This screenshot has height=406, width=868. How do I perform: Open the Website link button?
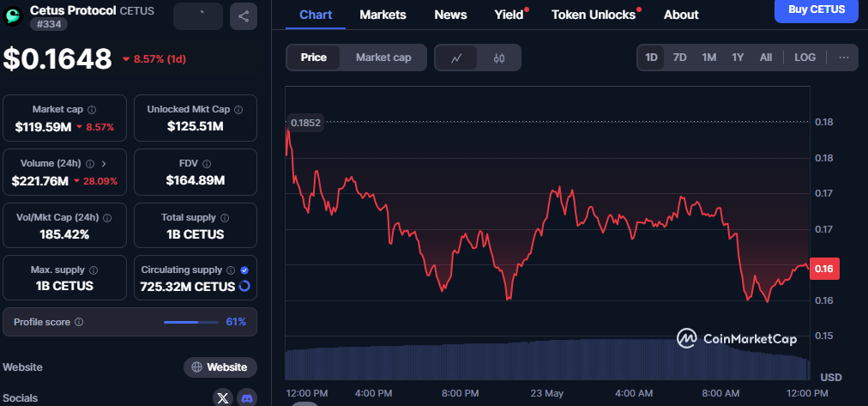click(220, 367)
